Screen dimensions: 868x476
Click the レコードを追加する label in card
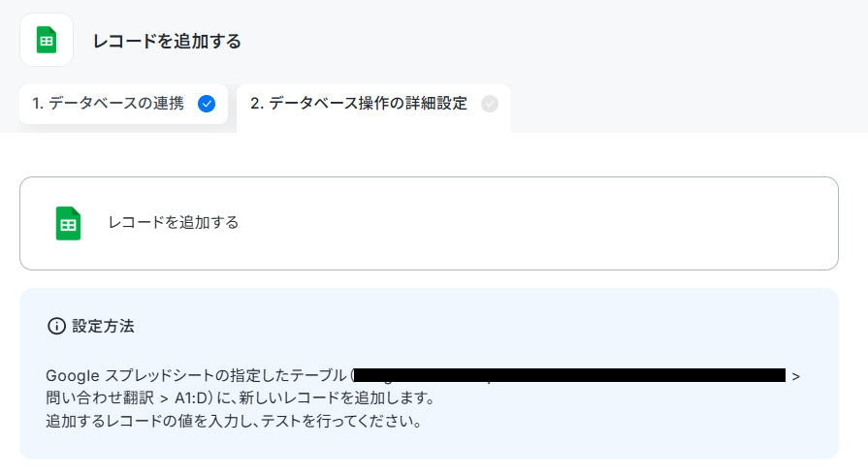click(174, 223)
